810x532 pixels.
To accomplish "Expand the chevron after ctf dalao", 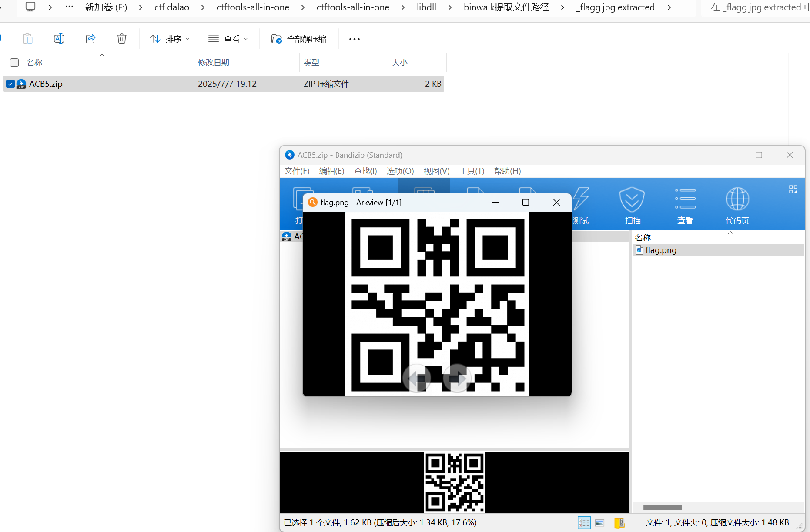I will (x=203, y=7).
